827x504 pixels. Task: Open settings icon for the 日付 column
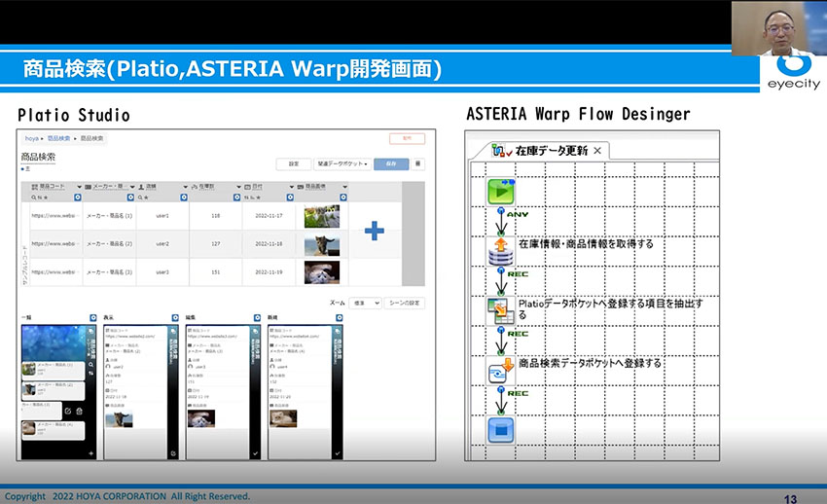pyautogui.click(x=290, y=198)
